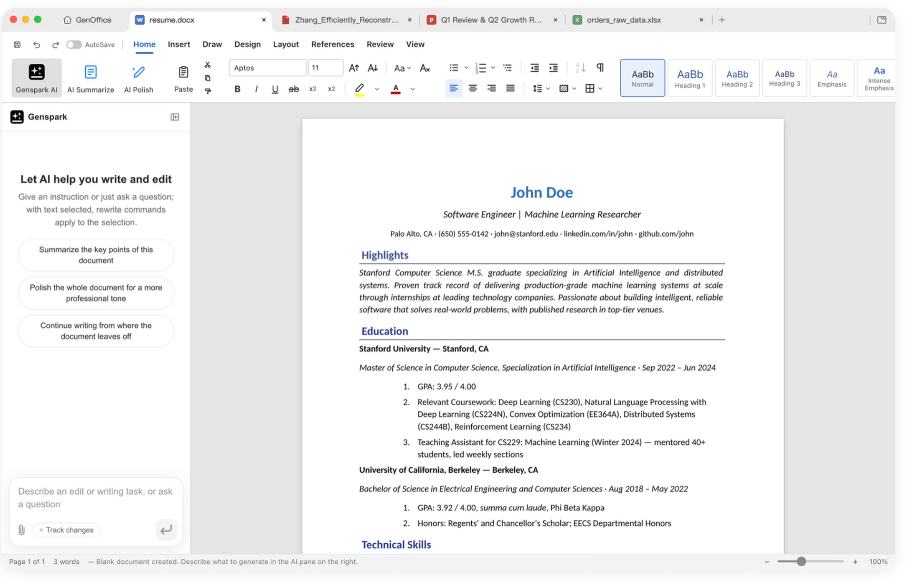Toggle Track changes in Genspark pane
This screenshot has height=588, width=914.
click(67, 530)
